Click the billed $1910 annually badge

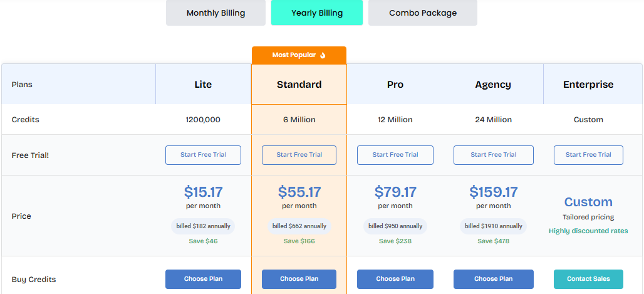[x=493, y=226]
